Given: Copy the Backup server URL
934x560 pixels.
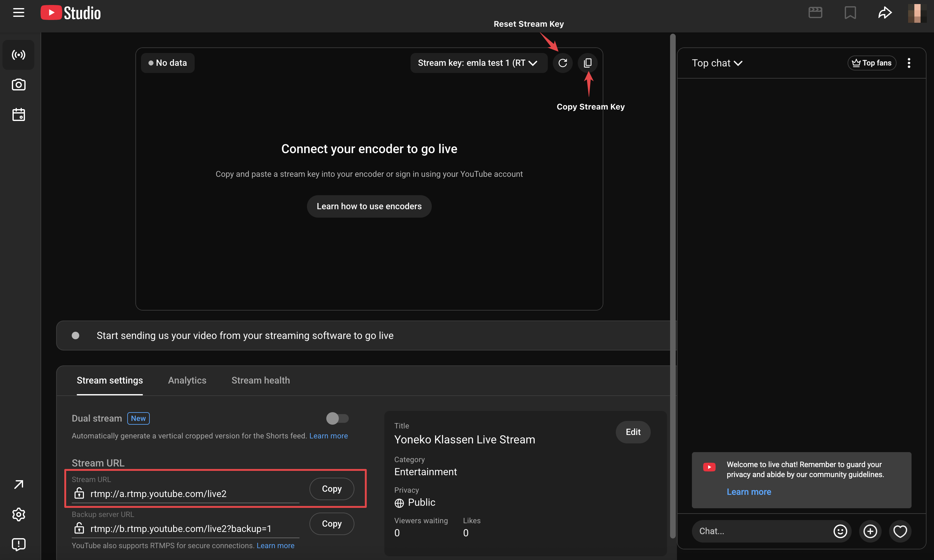Looking at the screenshot, I should tap(332, 524).
